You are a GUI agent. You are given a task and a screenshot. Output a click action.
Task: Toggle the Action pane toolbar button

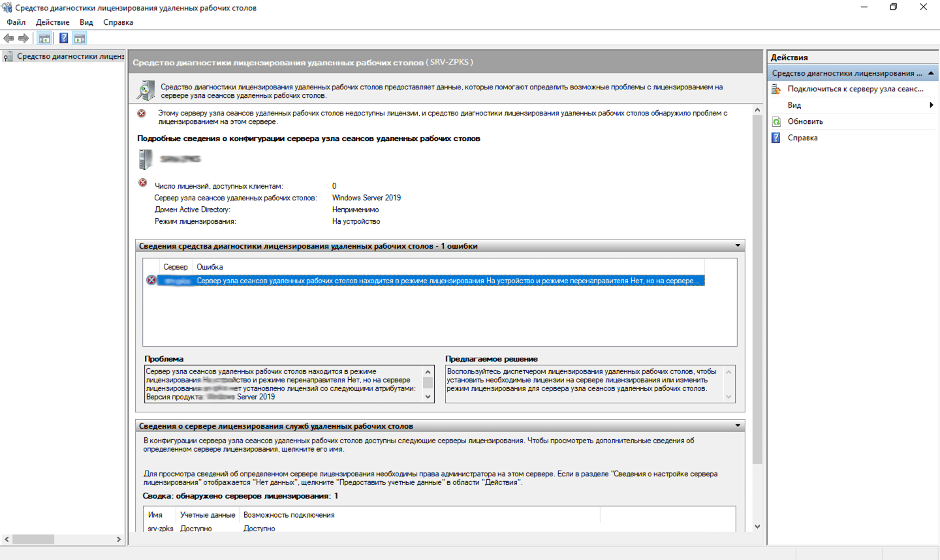click(x=80, y=39)
